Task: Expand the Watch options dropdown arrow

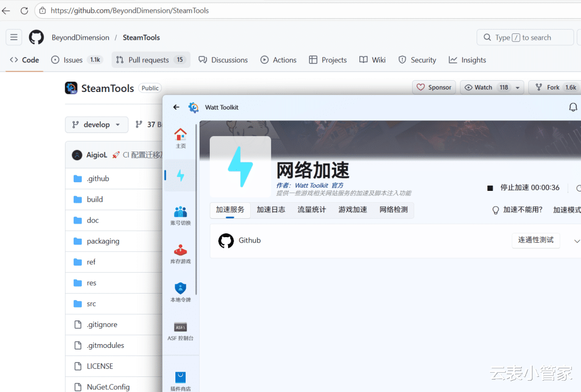Action: [x=518, y=88]
